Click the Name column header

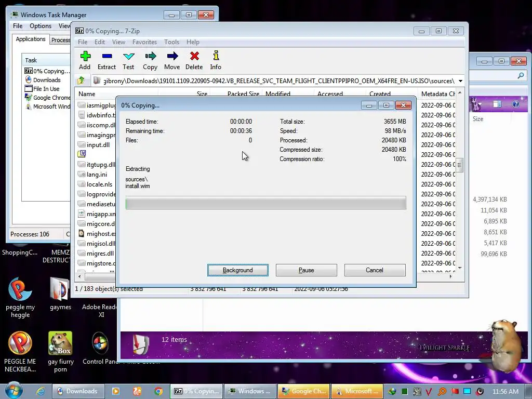(87, 94)
